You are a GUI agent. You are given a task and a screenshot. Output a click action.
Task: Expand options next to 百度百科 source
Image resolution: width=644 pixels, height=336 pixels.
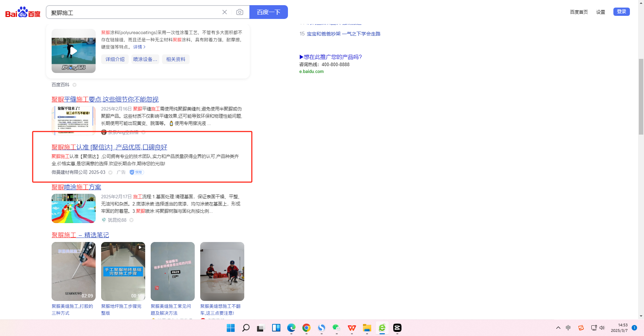coord(74,85)
